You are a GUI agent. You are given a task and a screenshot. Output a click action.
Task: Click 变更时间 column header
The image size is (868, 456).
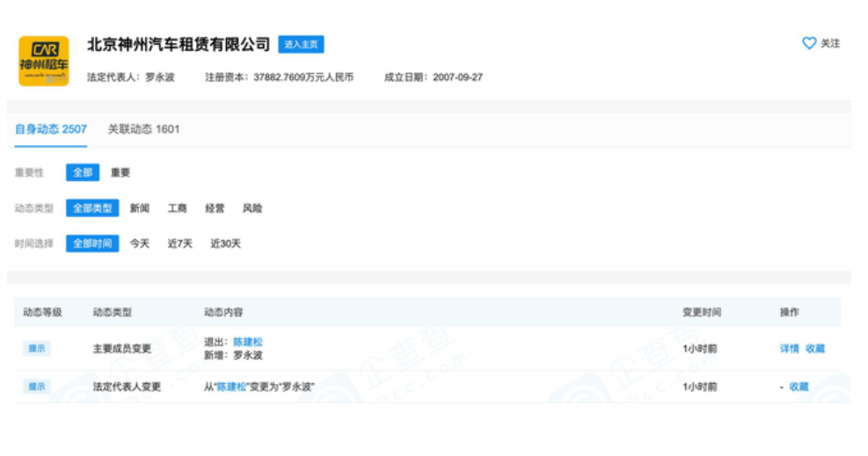[x=702, y=312]
